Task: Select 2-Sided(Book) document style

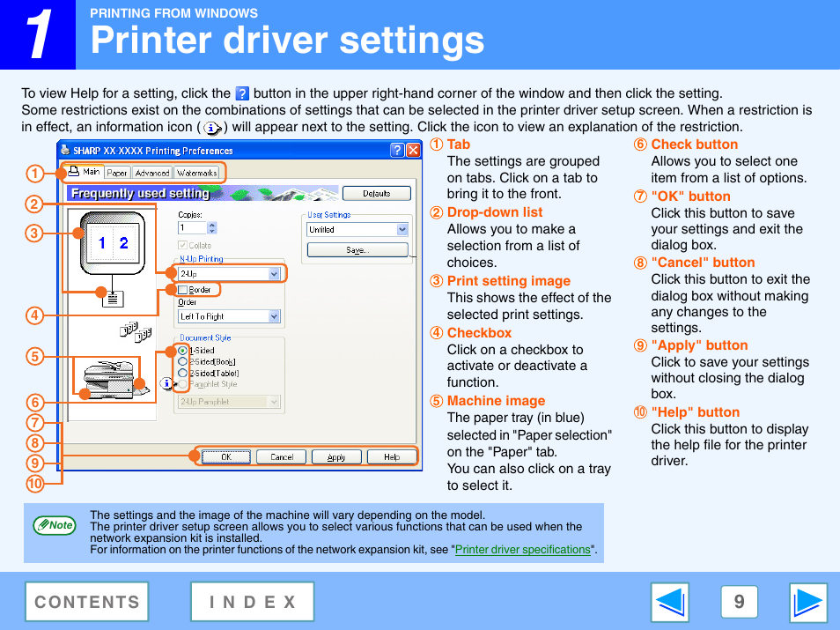Action: pos(182,362)
